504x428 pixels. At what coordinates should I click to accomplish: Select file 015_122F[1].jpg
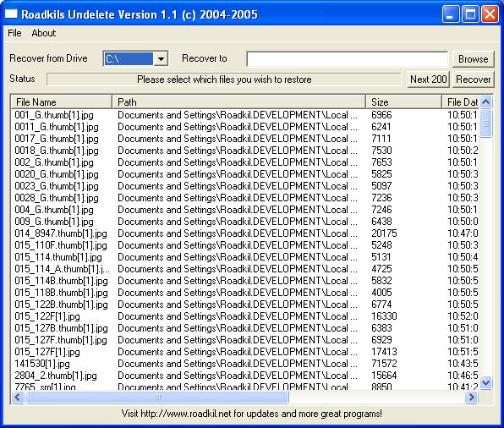tap(47, 316)
